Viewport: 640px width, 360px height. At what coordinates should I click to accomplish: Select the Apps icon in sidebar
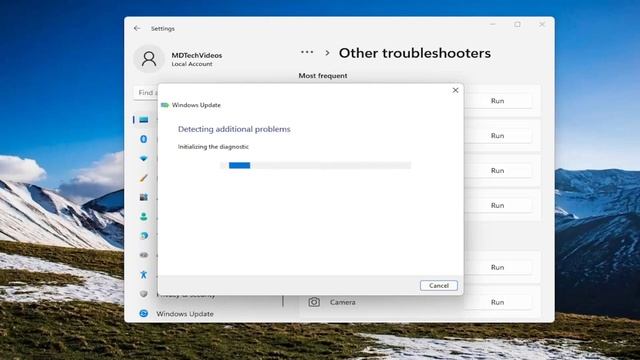point(144,197)
